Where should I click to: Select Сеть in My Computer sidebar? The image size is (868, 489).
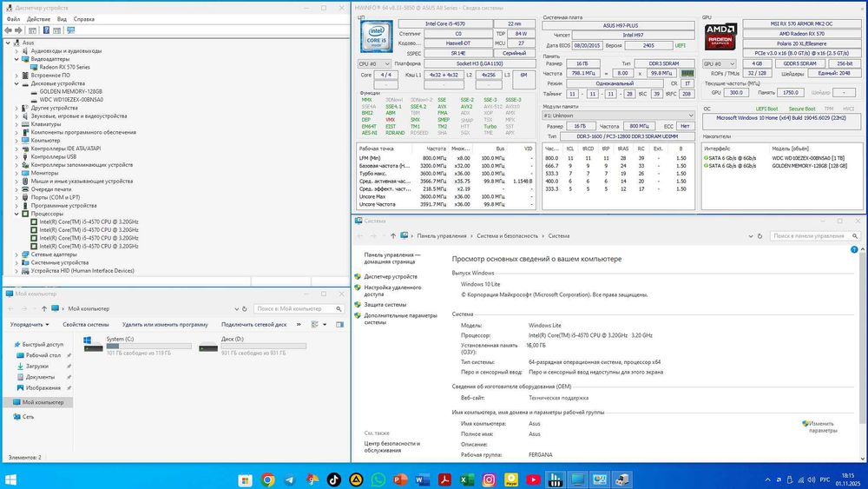[28, 416]
